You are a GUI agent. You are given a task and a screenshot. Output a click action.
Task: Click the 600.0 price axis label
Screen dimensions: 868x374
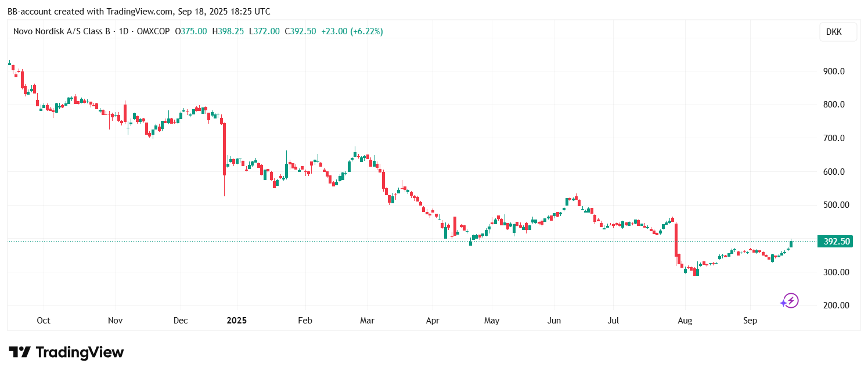[833, 172]
